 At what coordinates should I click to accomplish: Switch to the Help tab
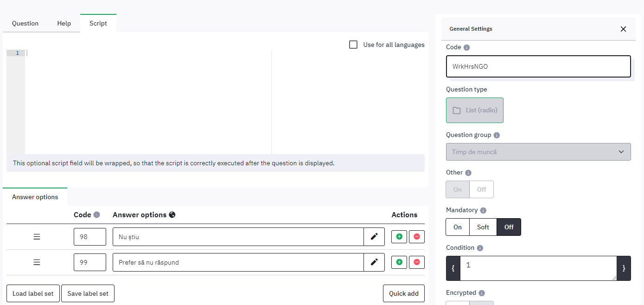tap(64, 23)
